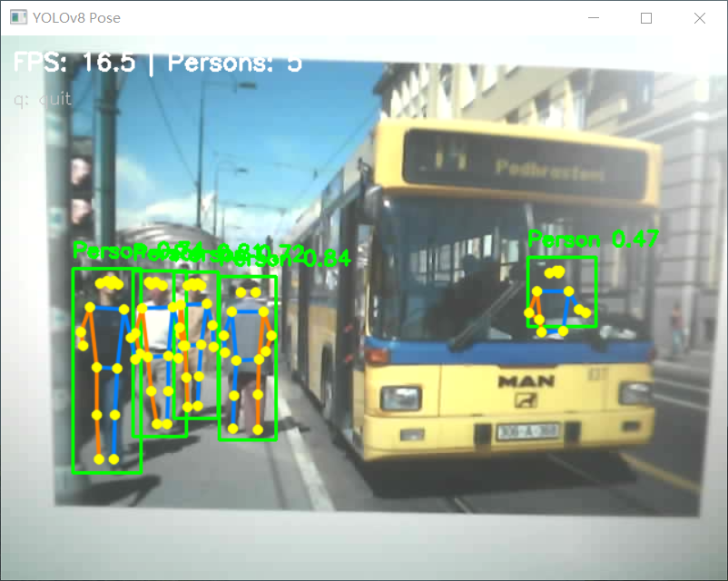
Task: Click the 'q: quit' hint text
Action: coord(43,99)
